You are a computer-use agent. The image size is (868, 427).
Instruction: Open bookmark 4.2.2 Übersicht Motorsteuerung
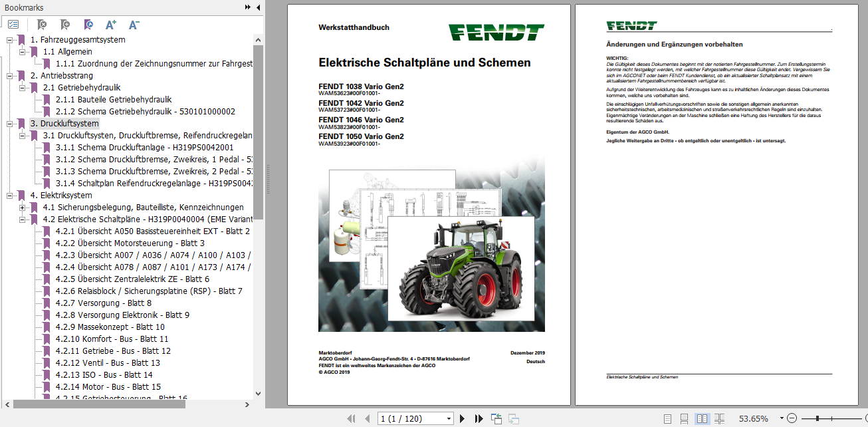coord(130,243)
